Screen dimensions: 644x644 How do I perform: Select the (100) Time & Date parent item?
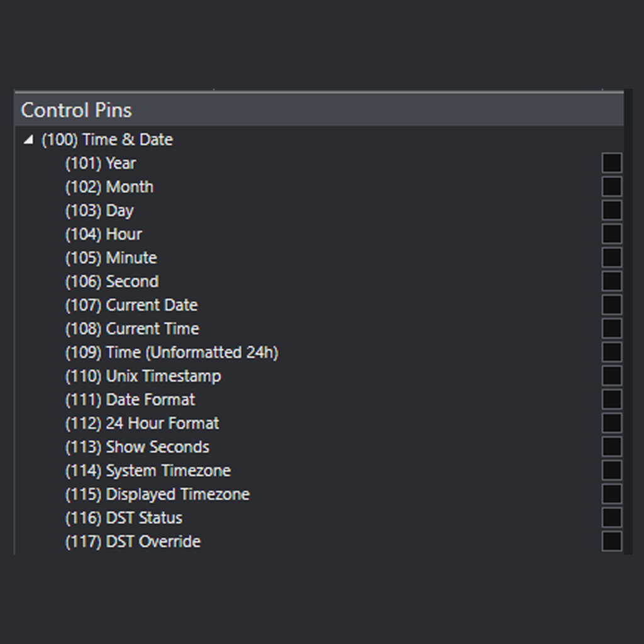(107, 139)
